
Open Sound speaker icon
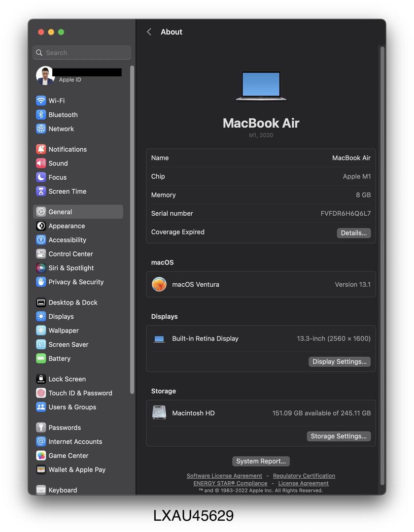coord(41,163)
